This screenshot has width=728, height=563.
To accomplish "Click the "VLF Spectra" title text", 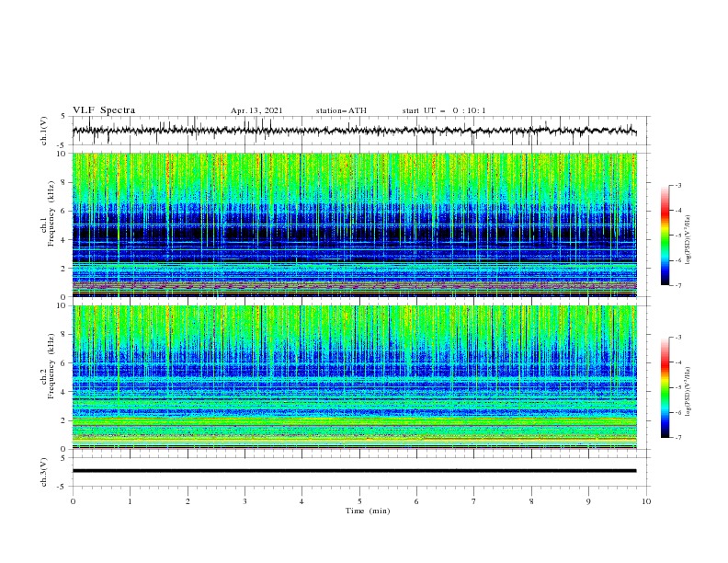I will click(x=104, y=110).
